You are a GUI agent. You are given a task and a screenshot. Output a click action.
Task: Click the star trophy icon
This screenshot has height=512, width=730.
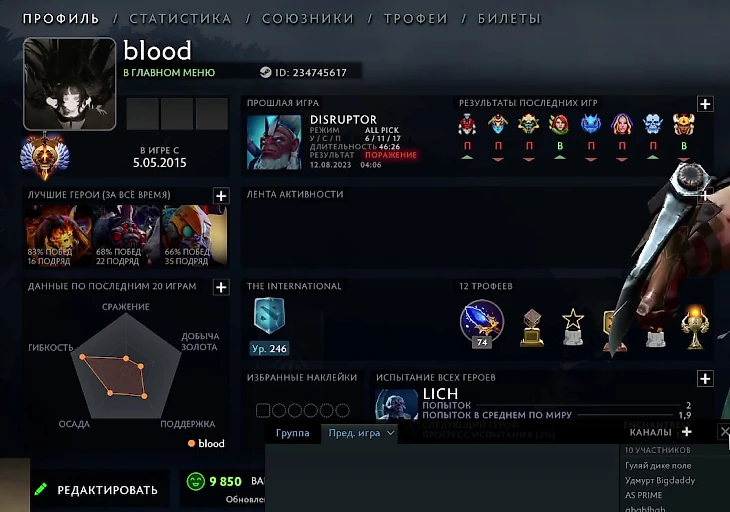pyautogui.click(x=573, y=327)
